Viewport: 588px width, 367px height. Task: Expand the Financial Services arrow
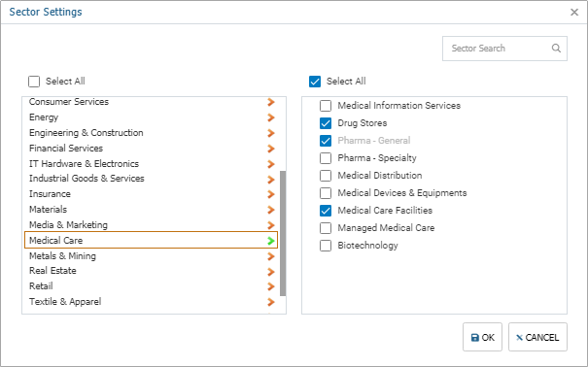click(271, 149)
